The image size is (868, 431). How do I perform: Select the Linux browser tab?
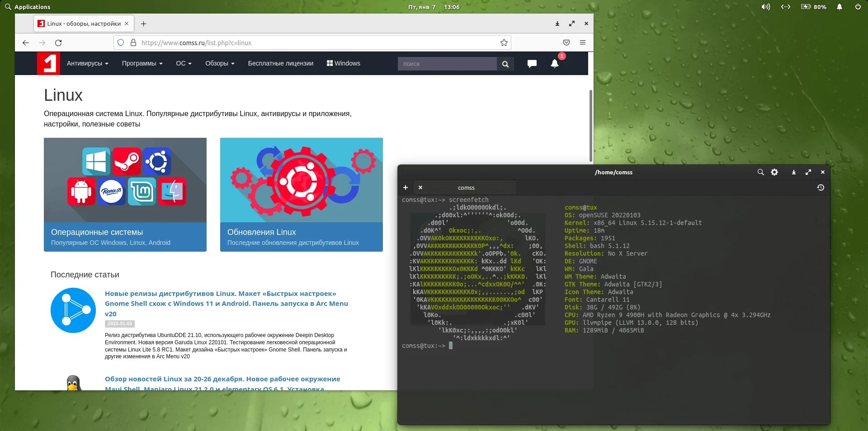tap(84, 23)
